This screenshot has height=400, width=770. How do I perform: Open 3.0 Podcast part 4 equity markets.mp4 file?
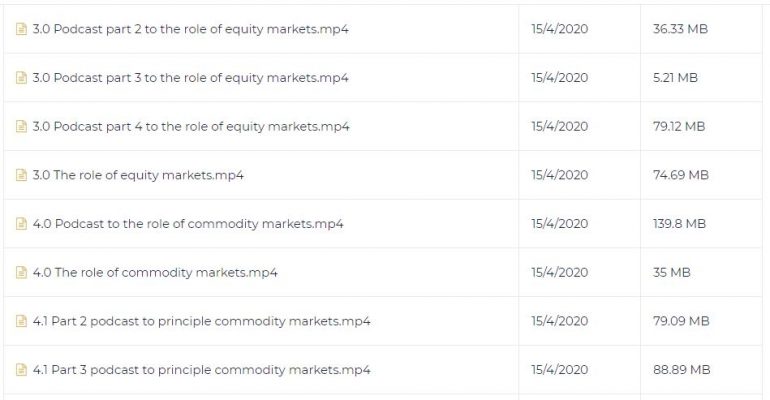tap(191, 126)
